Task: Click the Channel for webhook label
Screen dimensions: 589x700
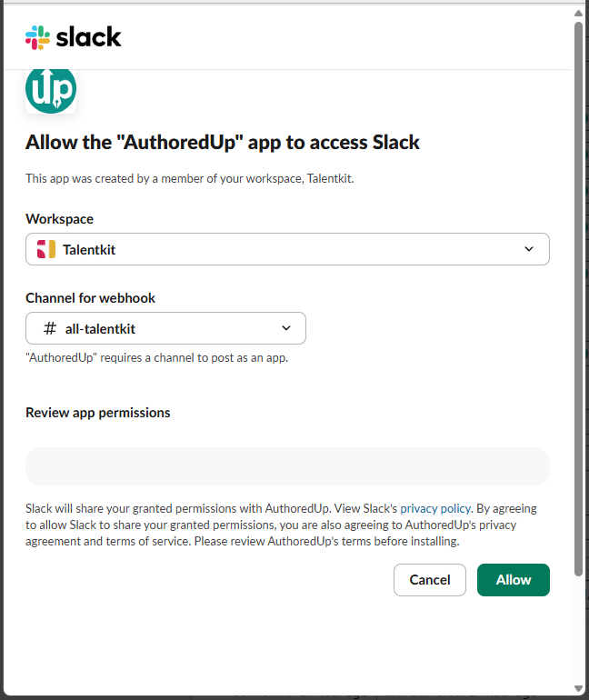Action: tap(90, 298)
